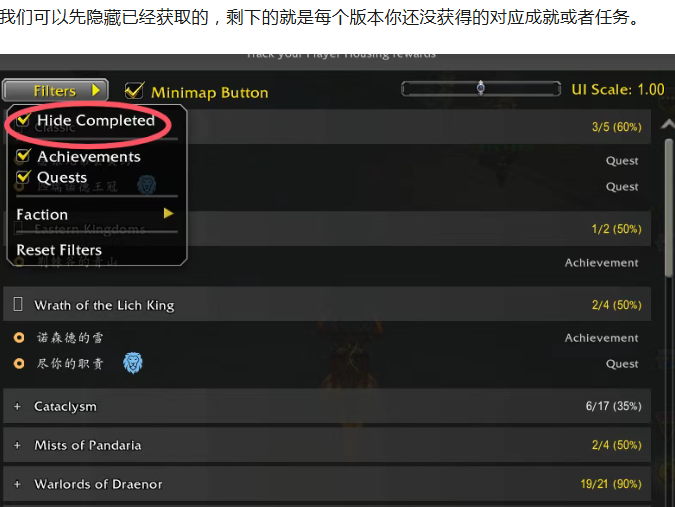Screen dimensions: 675x507
Task: Click the orange circle marker beside 尽你的职责
Action: coord(19,364)
